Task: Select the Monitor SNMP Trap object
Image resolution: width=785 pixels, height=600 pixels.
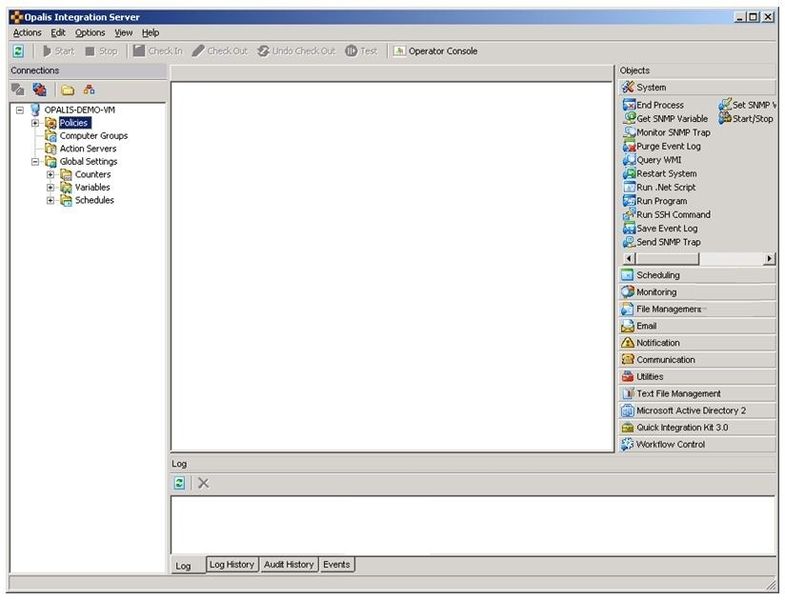Action: [667, 132]
